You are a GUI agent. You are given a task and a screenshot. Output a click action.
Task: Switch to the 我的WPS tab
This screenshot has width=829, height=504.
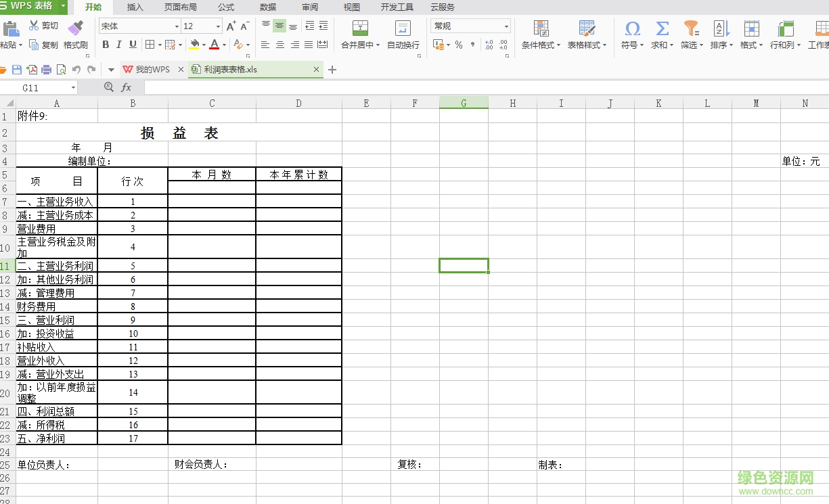coord(150,69)
